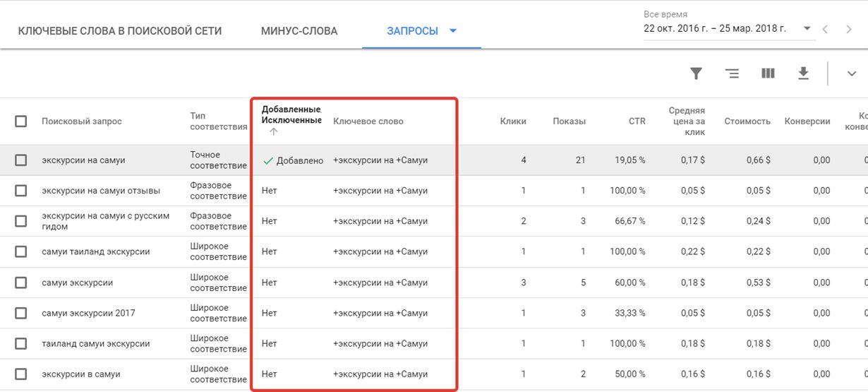Tick the checkbox for 'экскурсии в самуи'
The height and width of the screenshot is (392, 868).
[21, 374]
